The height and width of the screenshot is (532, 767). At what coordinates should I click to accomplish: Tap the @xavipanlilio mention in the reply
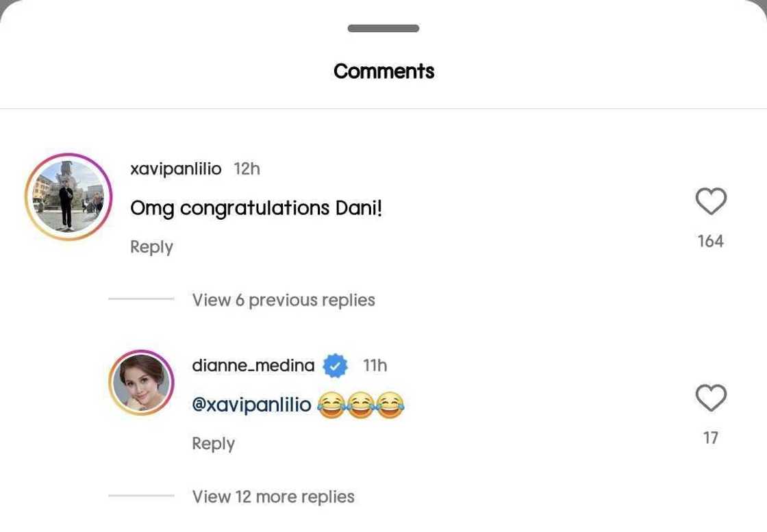click(x=251, y=405)
